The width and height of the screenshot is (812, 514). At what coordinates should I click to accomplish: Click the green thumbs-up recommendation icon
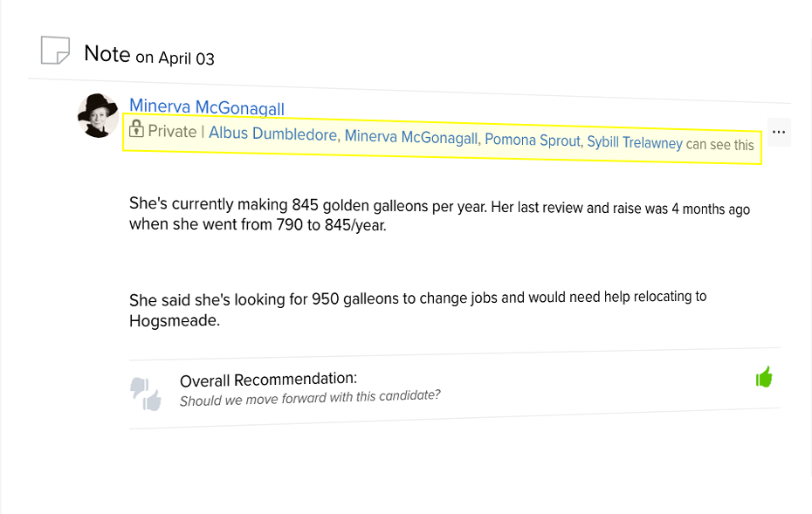[764, 375]
